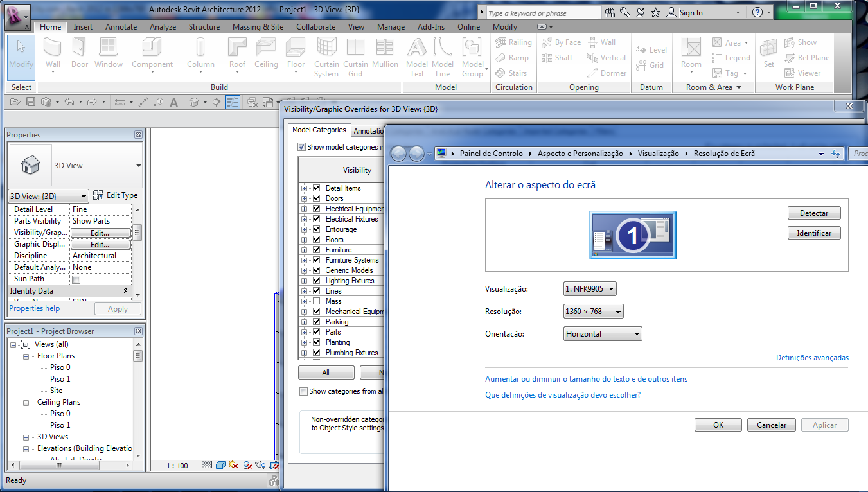
Task: Switch to the Insert ribbon tab
Action: [x=83, y=27]
